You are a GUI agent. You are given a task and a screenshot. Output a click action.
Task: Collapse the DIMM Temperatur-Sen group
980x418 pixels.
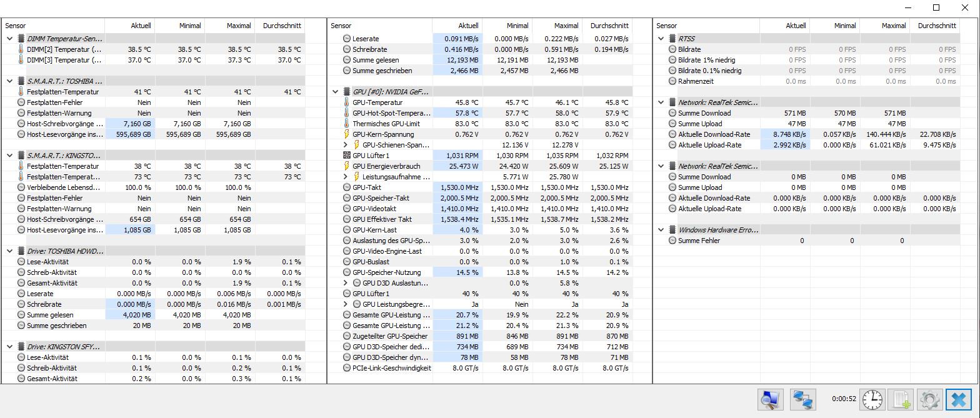tap(9, 39)
